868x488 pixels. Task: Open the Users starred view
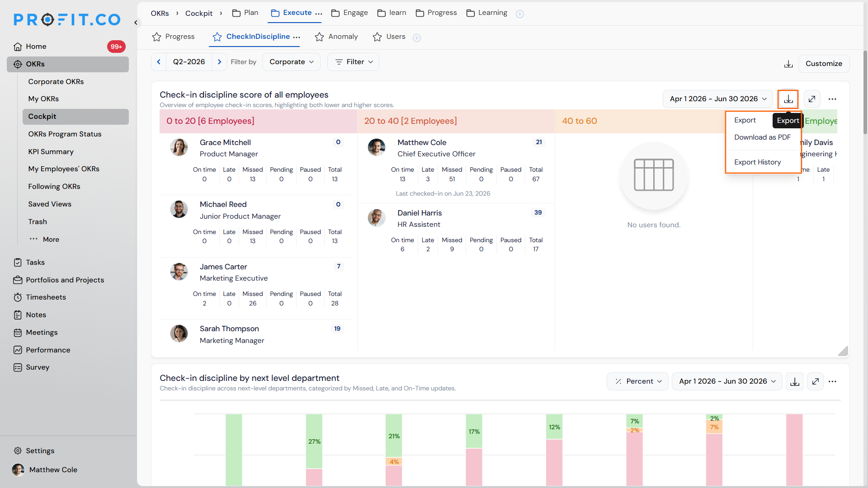[x=389, y=37]
